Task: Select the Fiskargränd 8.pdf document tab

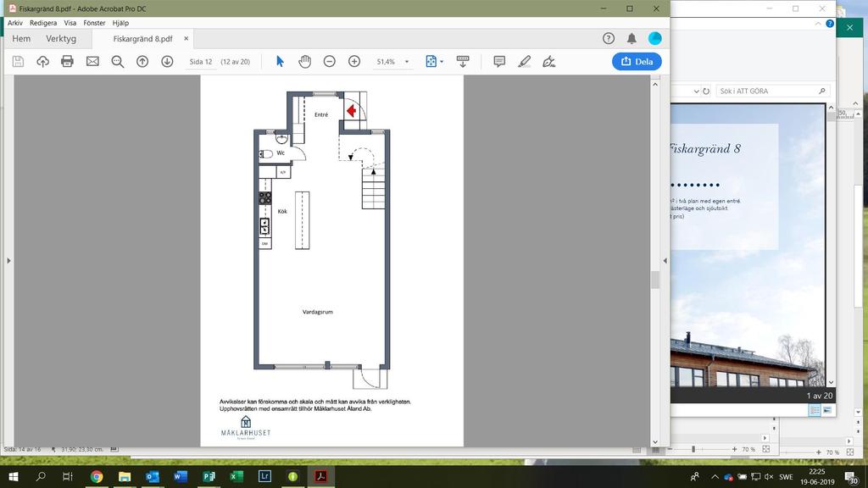Action: pyautogui.click(x=142, y=39)
